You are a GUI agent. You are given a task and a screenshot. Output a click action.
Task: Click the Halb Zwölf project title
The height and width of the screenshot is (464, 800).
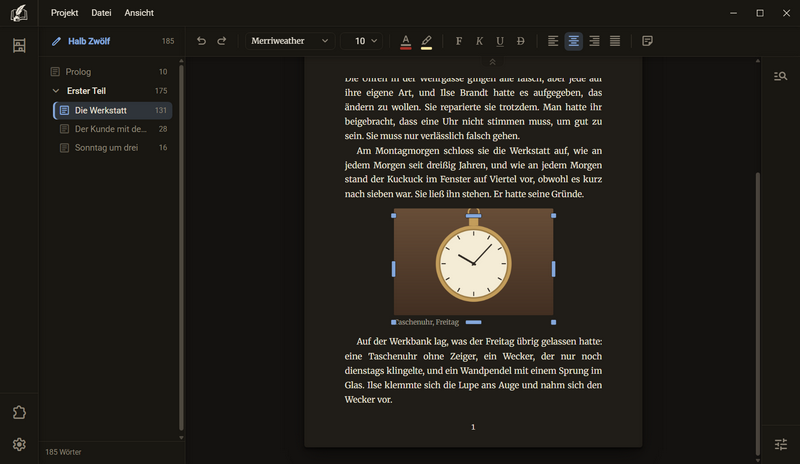tap(89, 41)
